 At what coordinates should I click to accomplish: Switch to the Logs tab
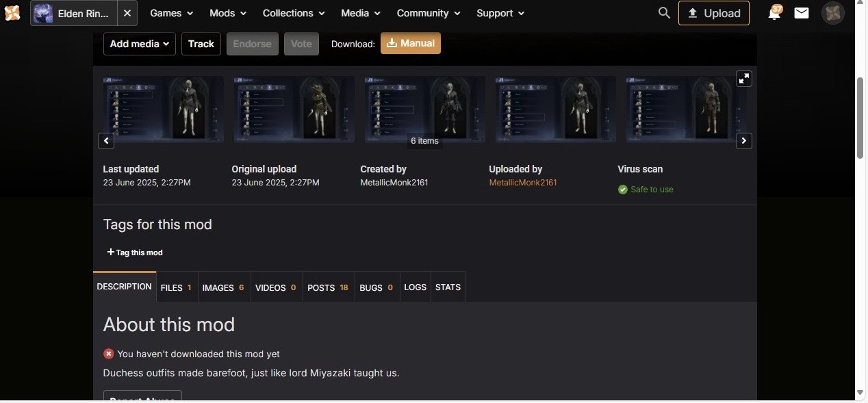coord(416,287)
